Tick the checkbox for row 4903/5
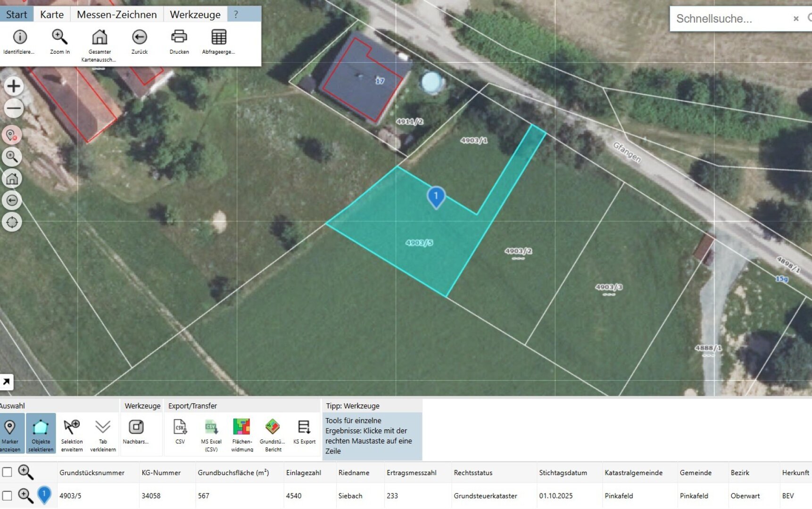This screenshot has height=509, width=812. click(7, 496)
